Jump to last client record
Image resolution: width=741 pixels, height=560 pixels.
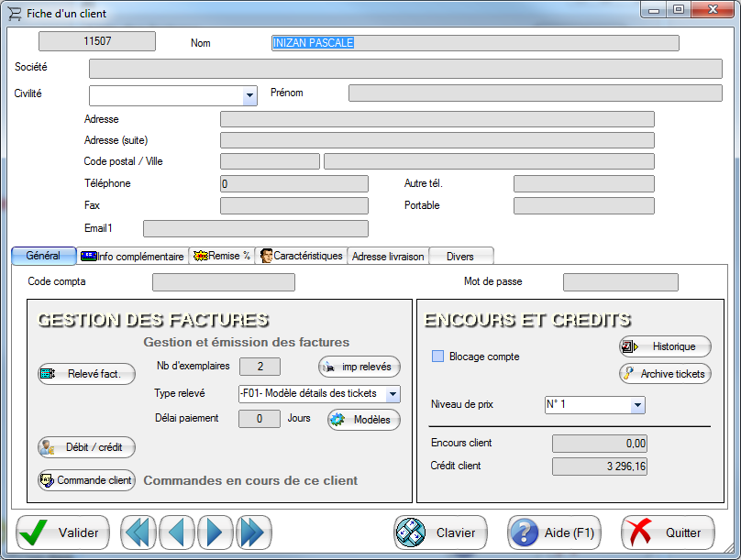(x=251, y=533)
